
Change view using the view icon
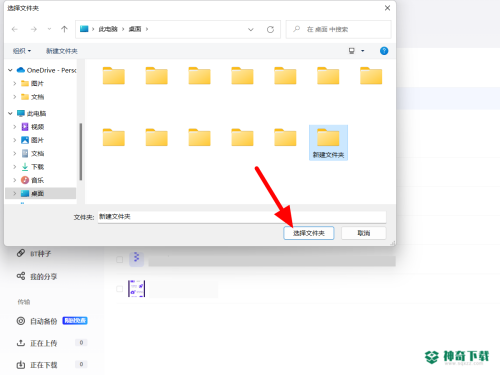tap(352, 51)
